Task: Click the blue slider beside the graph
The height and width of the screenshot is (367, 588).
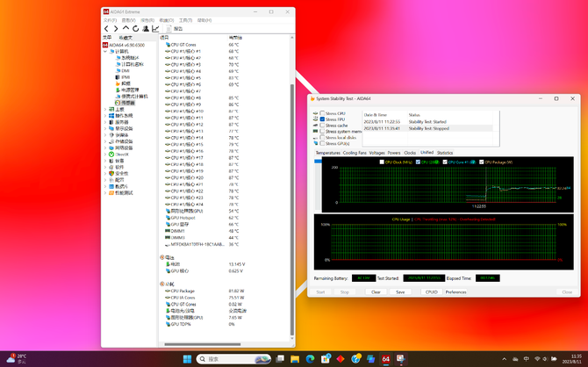Action: pos(318,162)
